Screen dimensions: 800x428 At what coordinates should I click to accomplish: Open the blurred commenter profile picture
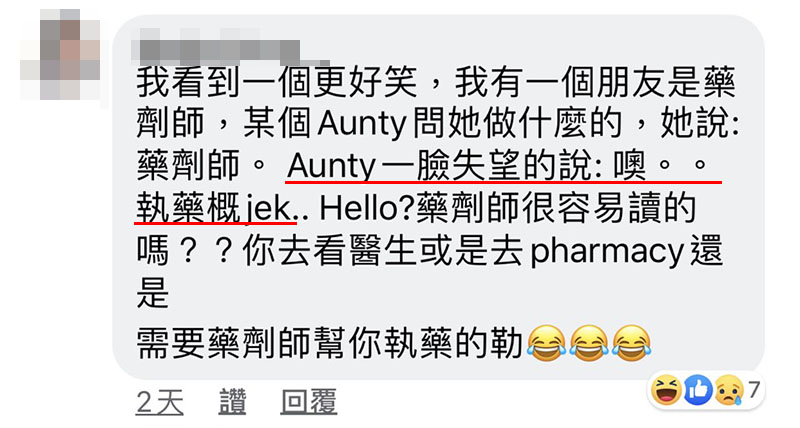[60, 55]
